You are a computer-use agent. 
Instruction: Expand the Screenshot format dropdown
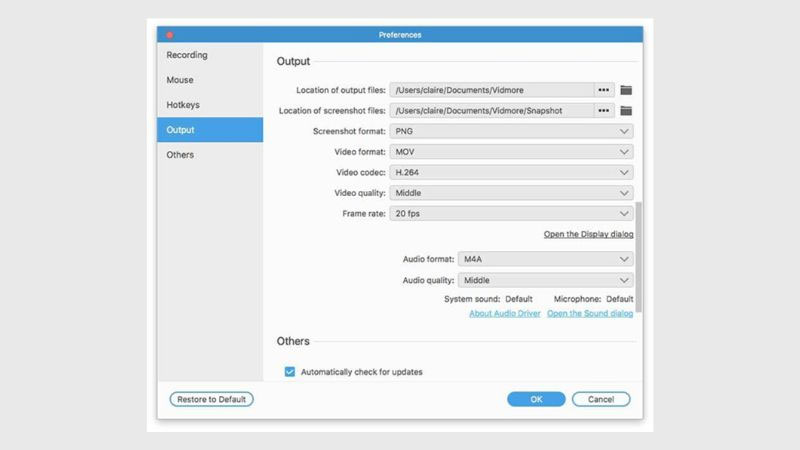511,131
